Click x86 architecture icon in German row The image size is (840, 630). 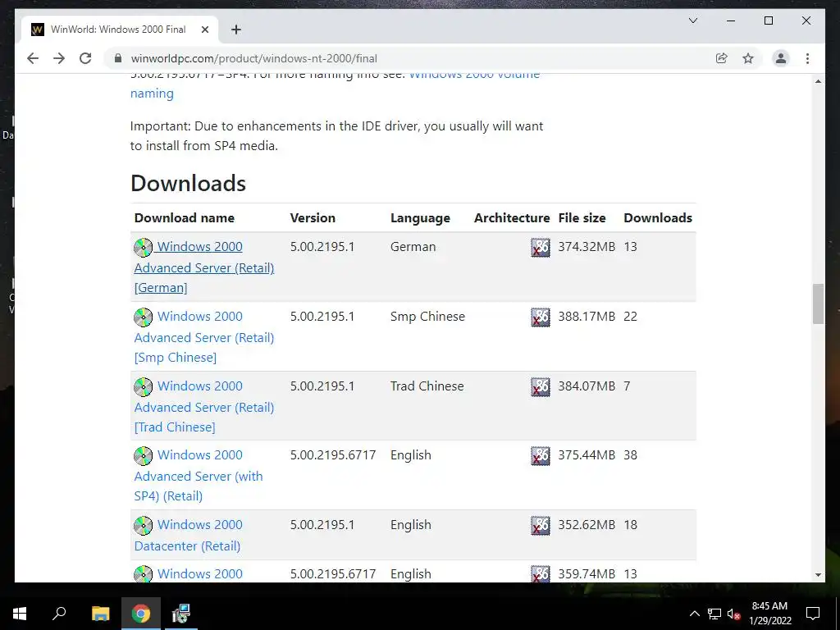[x=541, y=248]
